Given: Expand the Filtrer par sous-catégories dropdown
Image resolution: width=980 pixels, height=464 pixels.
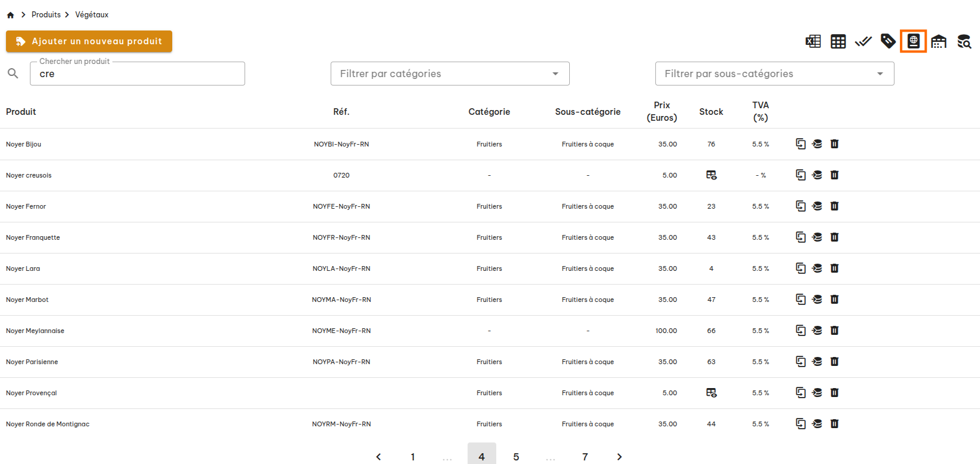Looking at the screenshot, I should point(774,74).
